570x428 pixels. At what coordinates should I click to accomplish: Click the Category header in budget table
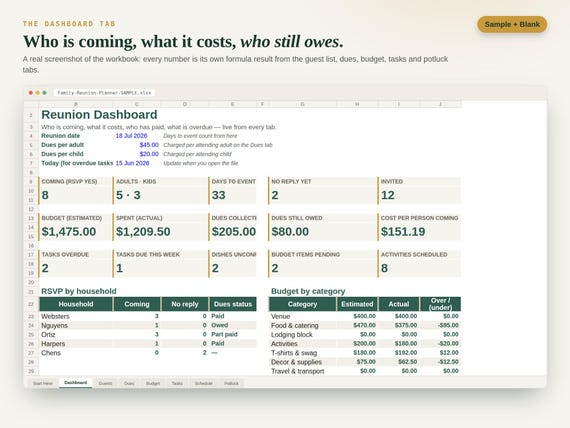click(302, 304)
